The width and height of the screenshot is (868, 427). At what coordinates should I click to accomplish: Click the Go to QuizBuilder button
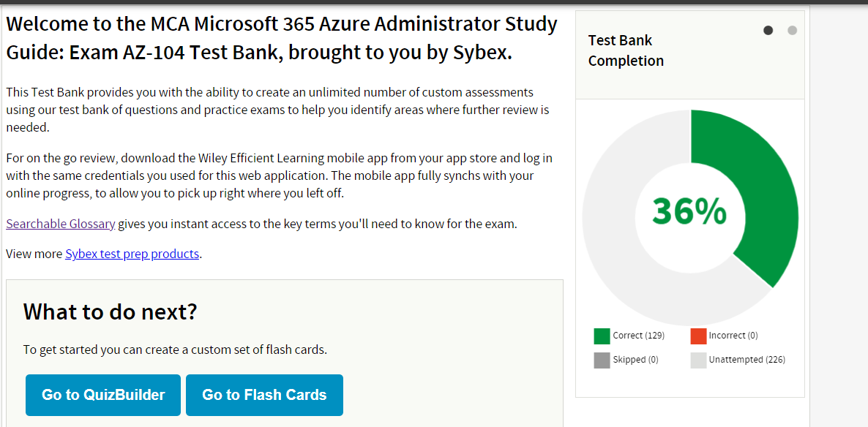click(x=103, y=395)
